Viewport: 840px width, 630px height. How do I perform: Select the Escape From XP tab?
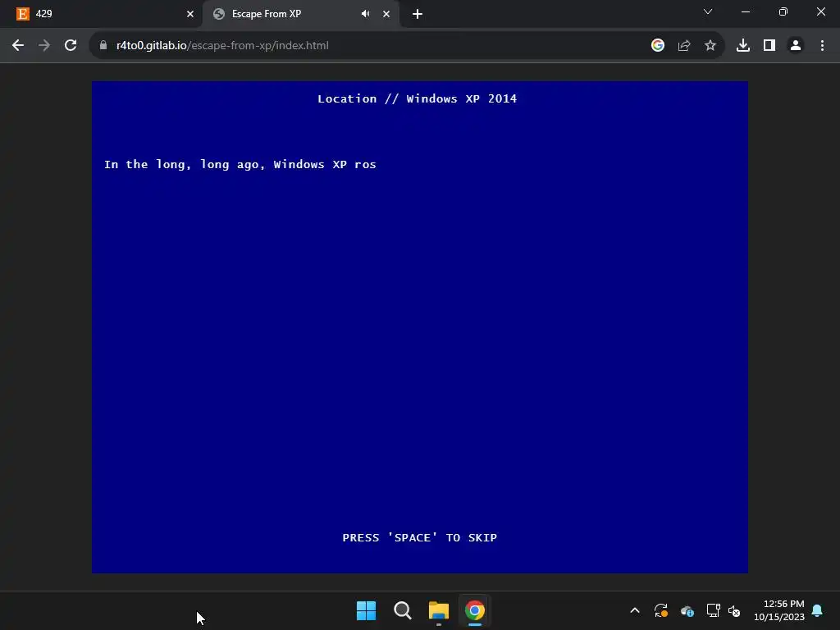pyautogui.click(x=301, y=14)
